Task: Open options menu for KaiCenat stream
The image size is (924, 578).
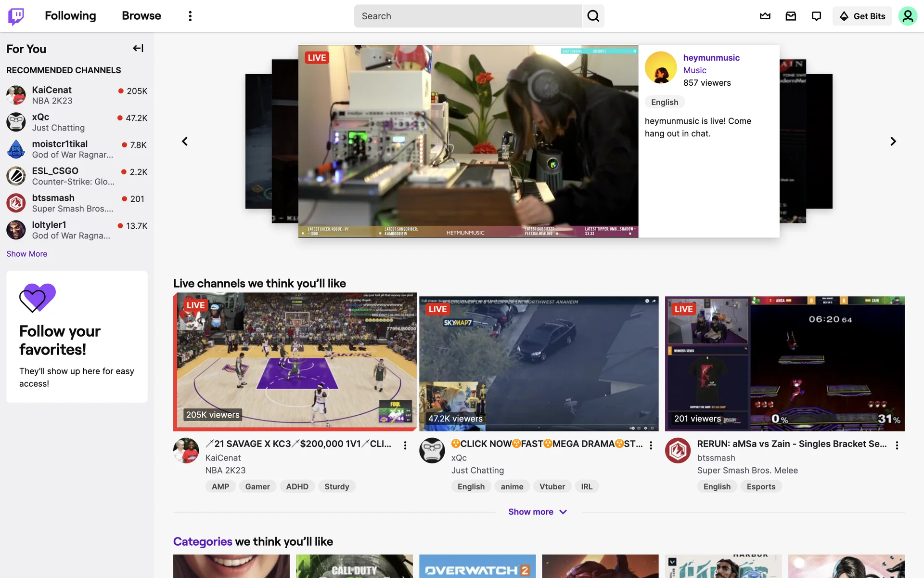Action: point(405,446)
